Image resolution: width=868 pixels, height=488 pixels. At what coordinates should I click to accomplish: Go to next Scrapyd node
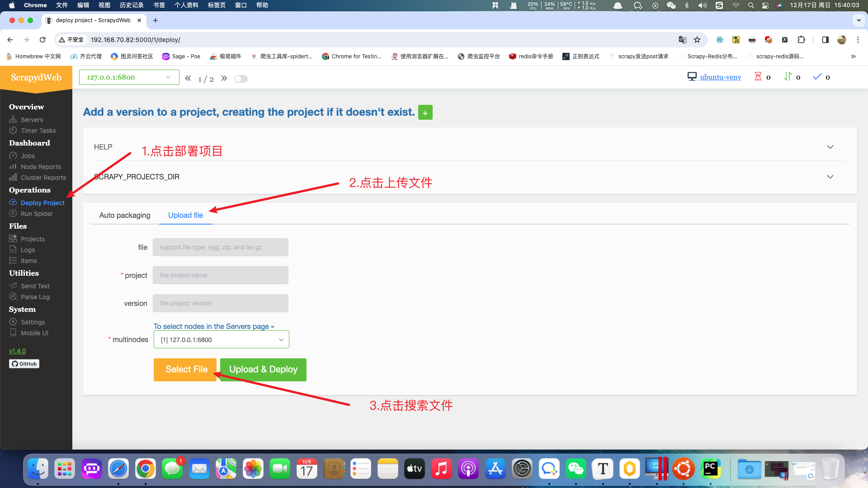[224, 78]
